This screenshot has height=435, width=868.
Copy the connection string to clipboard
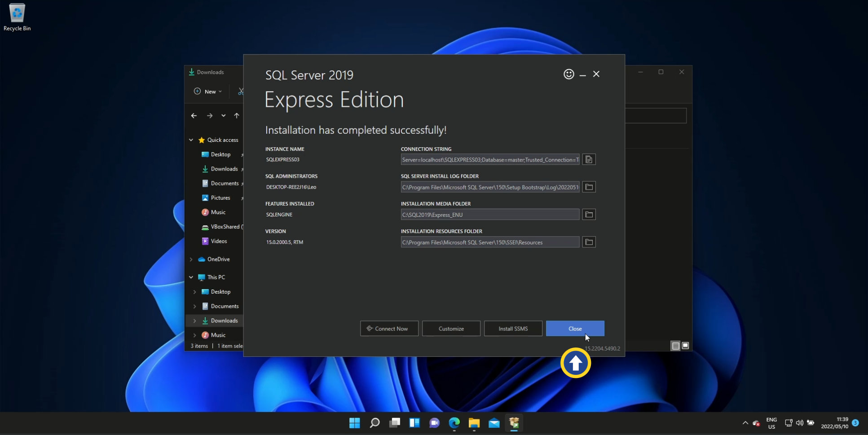tap(589, 159)
